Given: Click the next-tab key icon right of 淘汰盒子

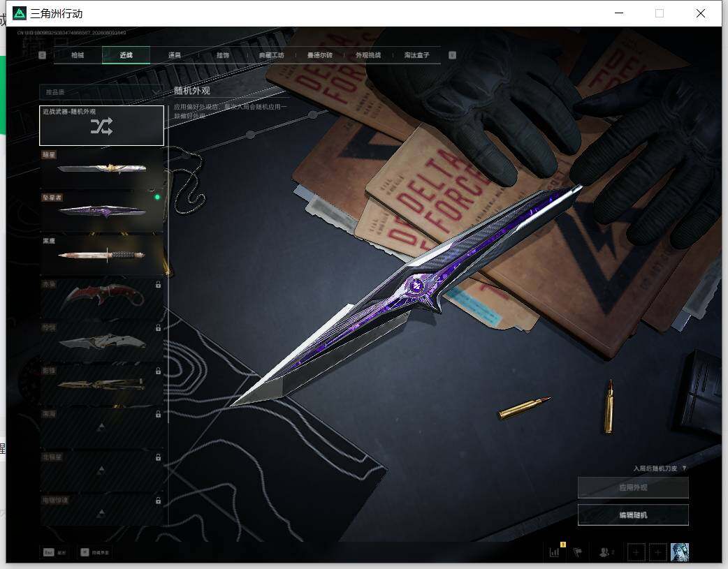Looking at the screenshot, I should click(452, 55).
